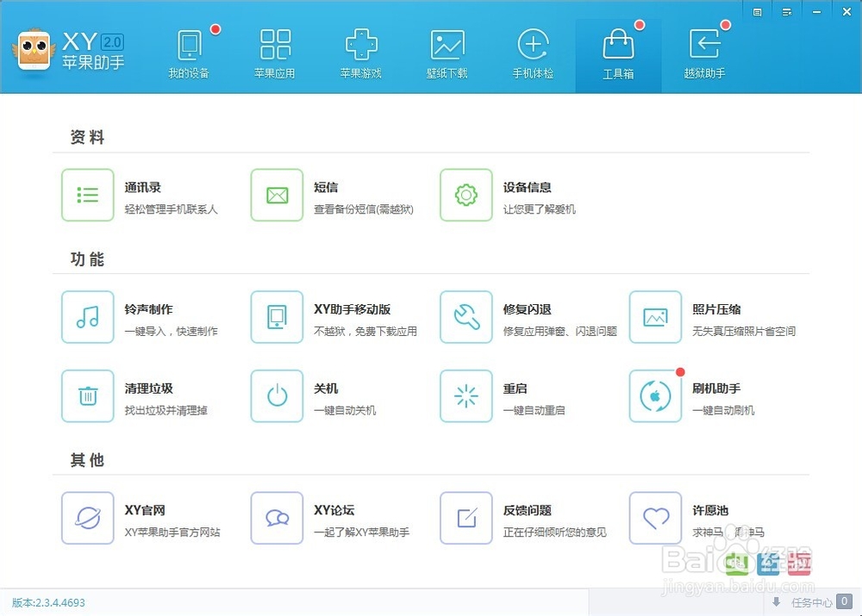Click 重启 restart spinner icon
Viewport: 862px width, 616px height.
coord(466,396)
